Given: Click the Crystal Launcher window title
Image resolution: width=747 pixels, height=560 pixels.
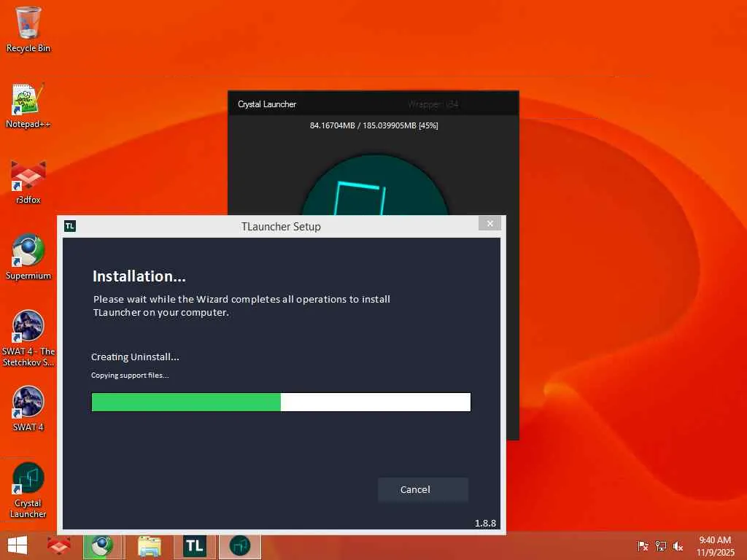Looking at the screenshot, I should [267, 104].
